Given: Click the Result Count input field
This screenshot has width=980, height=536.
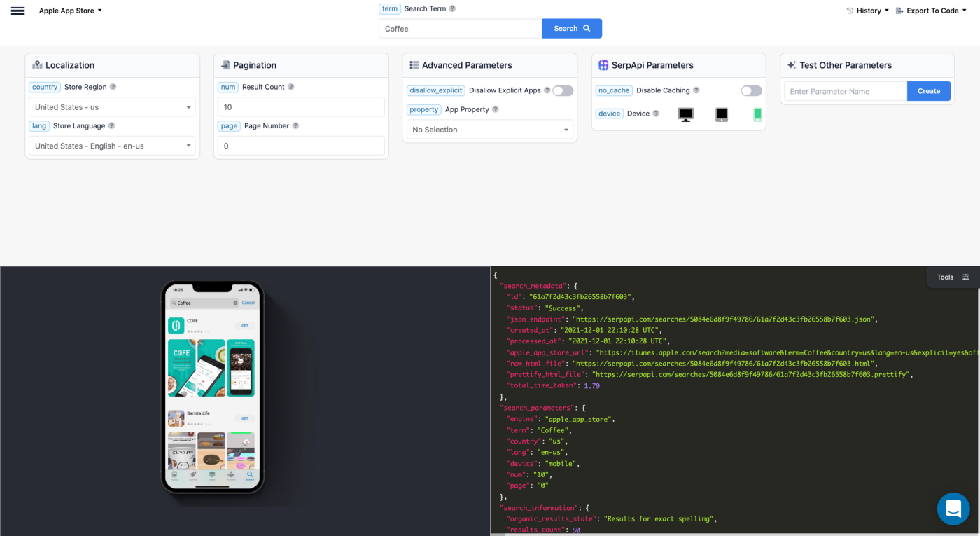Looking at the screenshot, I should 301,107.
